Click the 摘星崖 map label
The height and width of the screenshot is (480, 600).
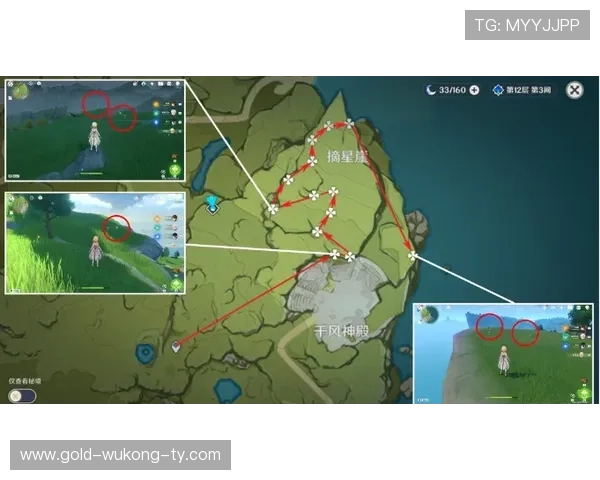pyautogui.click(x=347, y=157)
